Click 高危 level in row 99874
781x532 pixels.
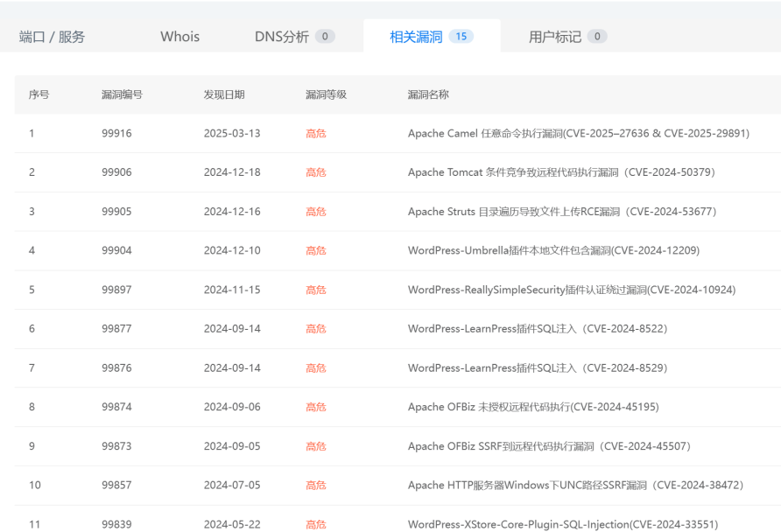[316, 407]
